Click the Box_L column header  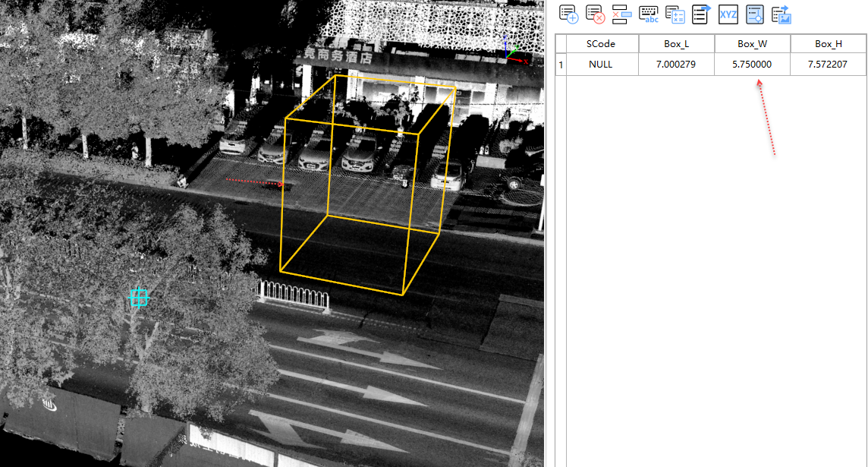pyautogui.click(x=676, y=44)
